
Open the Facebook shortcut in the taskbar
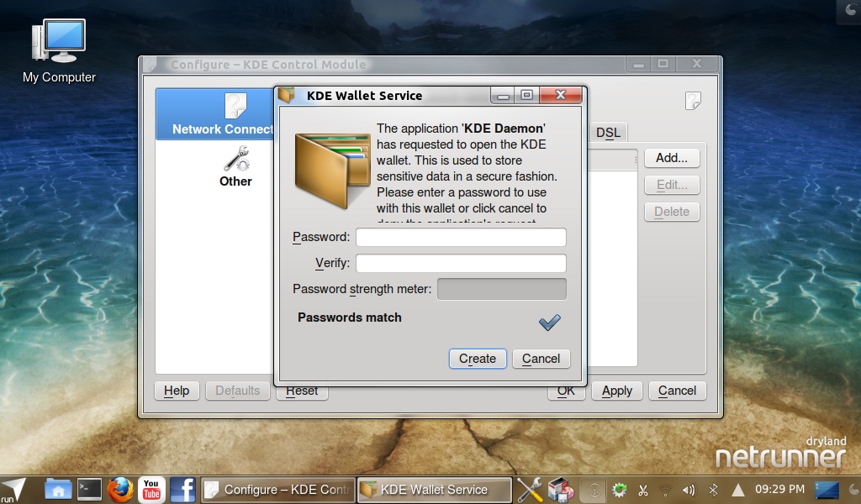click(x=182, y=490)
